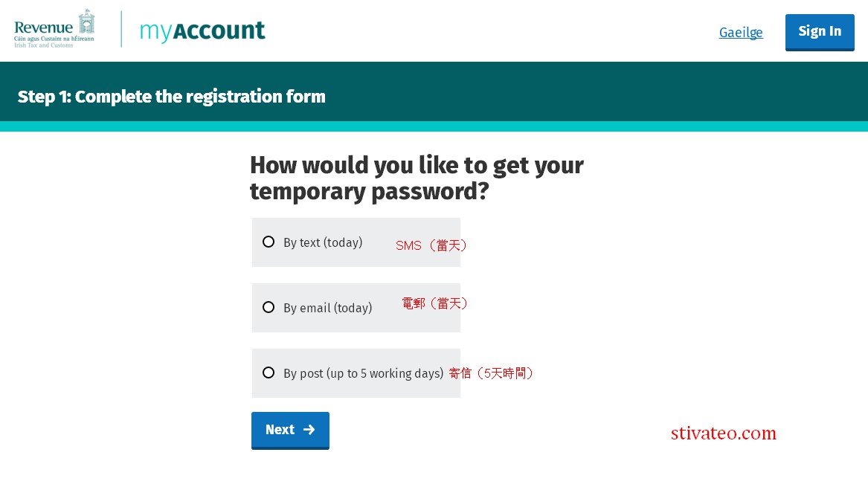This screenshot has height=487, width=868.
Task: Choose By post (up to 5 working days) option
Action: (x=269, y=372)
